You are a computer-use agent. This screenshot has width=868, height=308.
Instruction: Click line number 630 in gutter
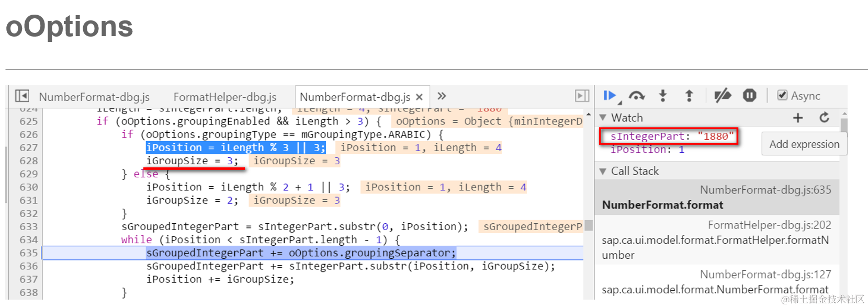tap(29, 187)
